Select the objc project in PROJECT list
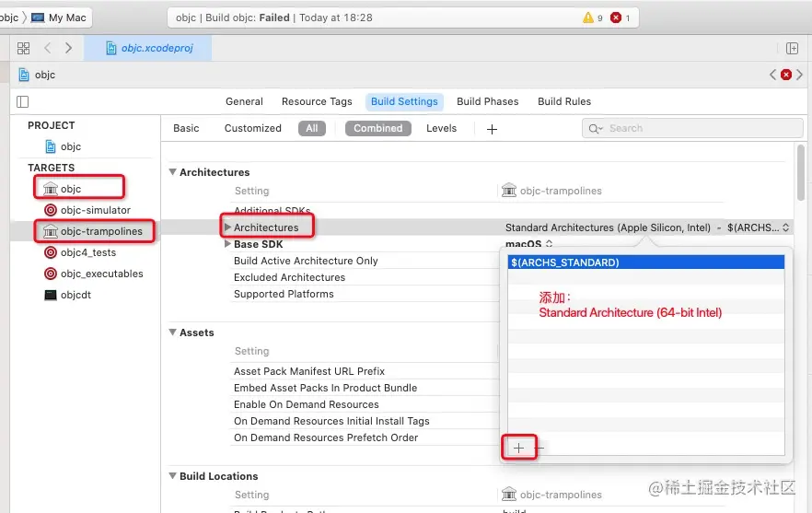Screen dimensions: 812x513 (x=70, y=146)
